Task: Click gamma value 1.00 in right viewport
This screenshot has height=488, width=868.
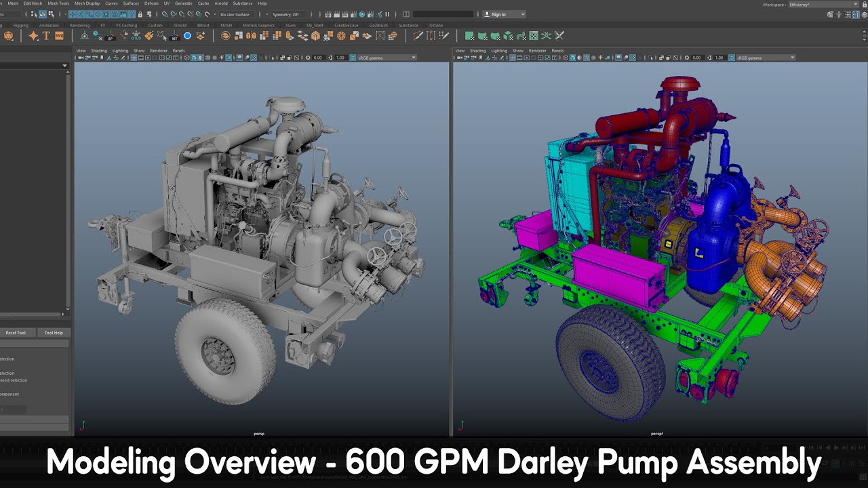Action: [x=719, y=58]
